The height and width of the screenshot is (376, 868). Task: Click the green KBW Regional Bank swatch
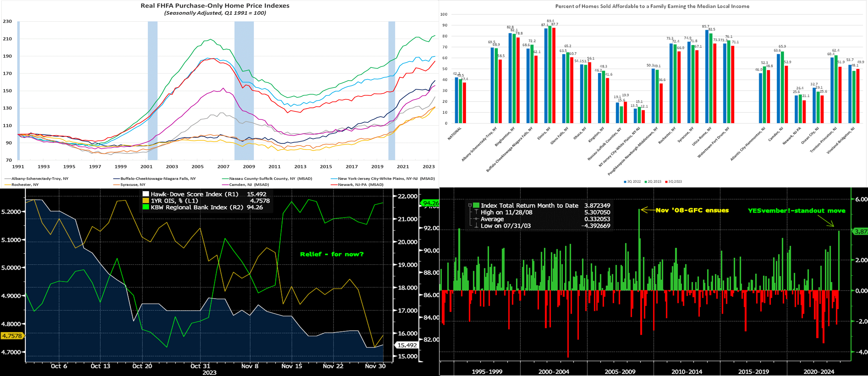(x=146, y=207)
